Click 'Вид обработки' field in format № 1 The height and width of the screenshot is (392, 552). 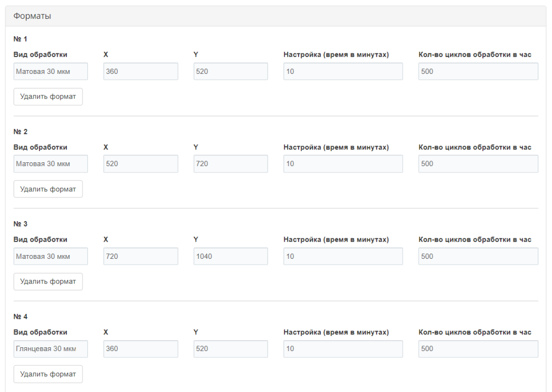coord(51,71)
